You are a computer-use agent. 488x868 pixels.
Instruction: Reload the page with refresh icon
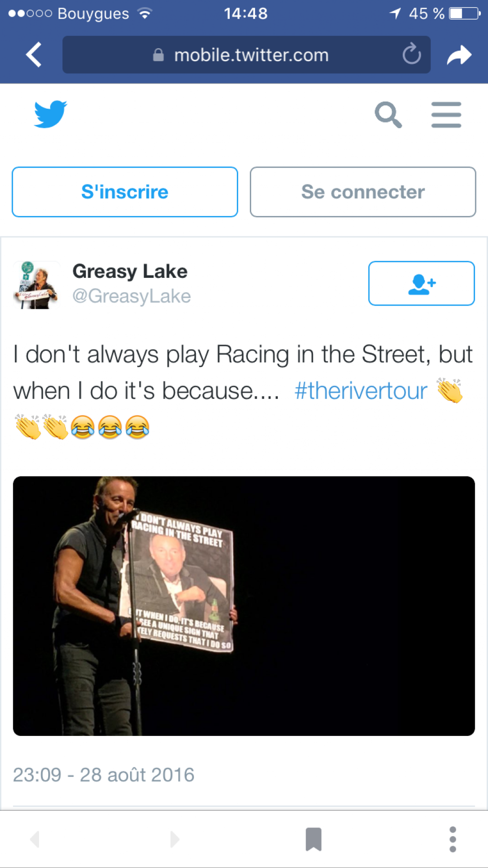412,54
